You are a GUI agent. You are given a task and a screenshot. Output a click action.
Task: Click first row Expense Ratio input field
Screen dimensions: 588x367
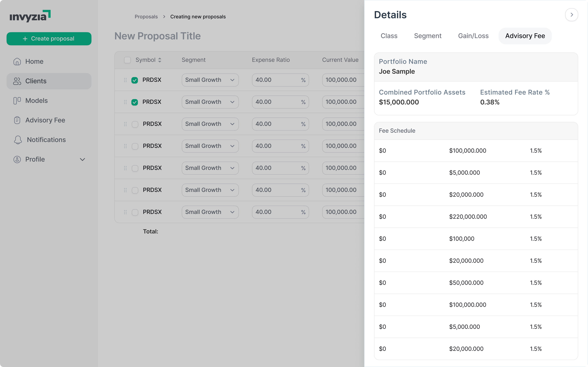coord(276,80)
